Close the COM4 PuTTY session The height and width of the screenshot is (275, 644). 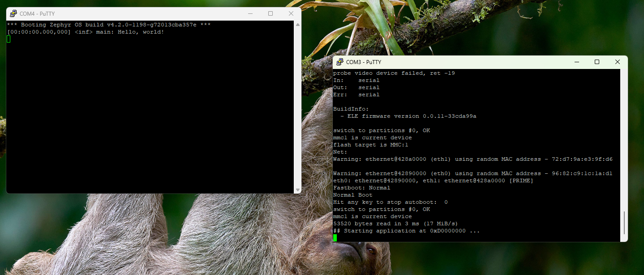click(x=291, y=14)
